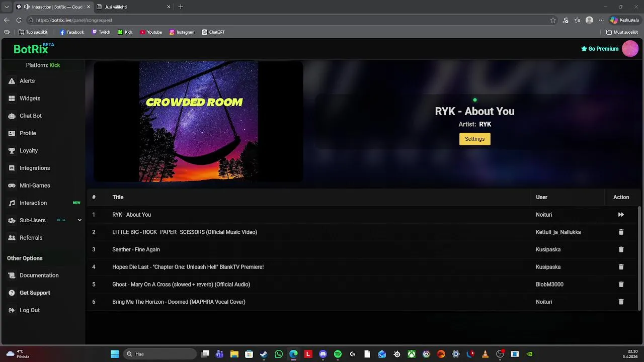Open browser extensions icon
This screenshot has height=362, width=644.
566,20
